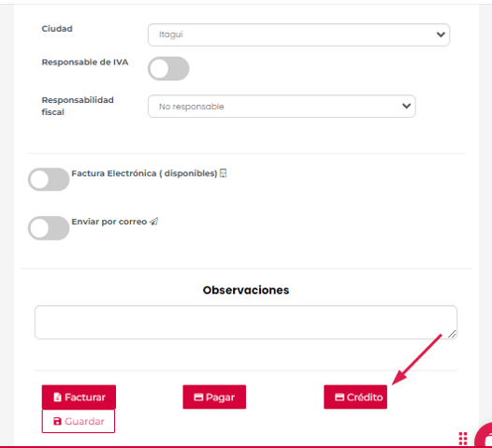Open the red chat bubble widget
Viewport: 492px width, 448px height.
tap(484, 437)
